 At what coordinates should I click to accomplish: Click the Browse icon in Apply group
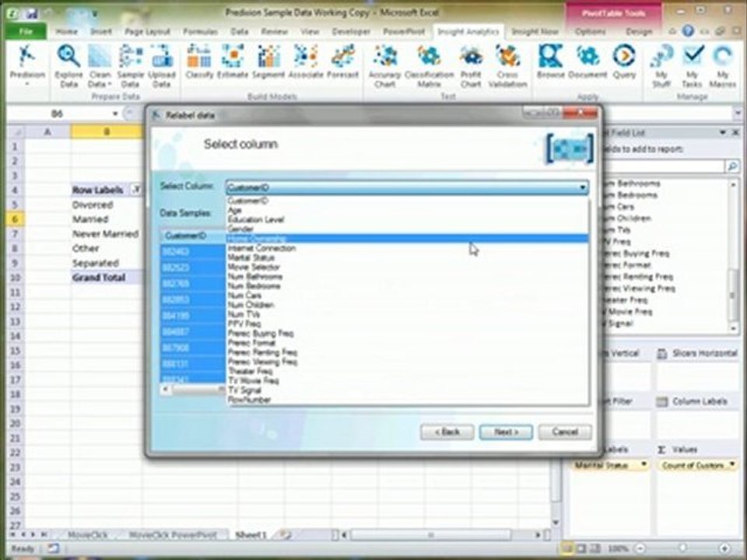(x=551, y=61)
